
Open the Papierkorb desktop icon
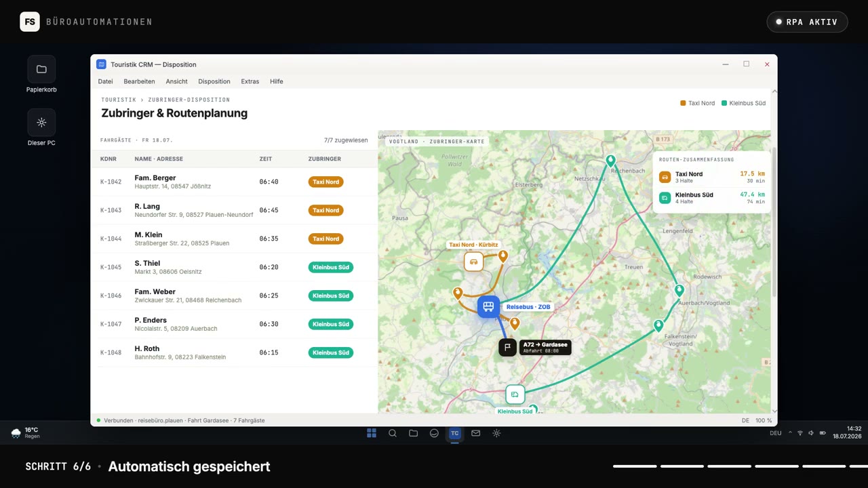(x=41, y=75)
